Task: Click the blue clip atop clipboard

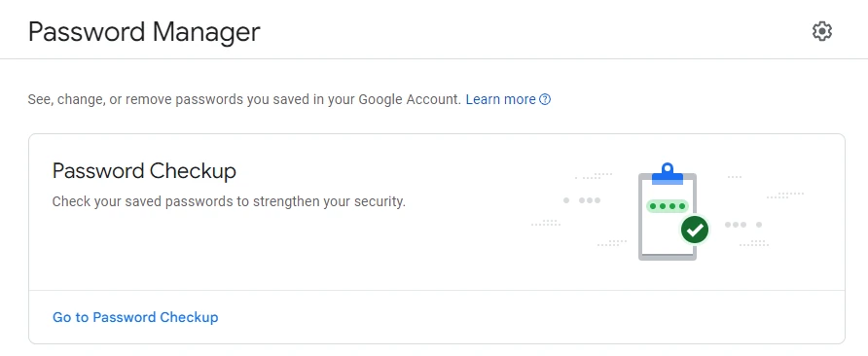Action: point(668,174)
